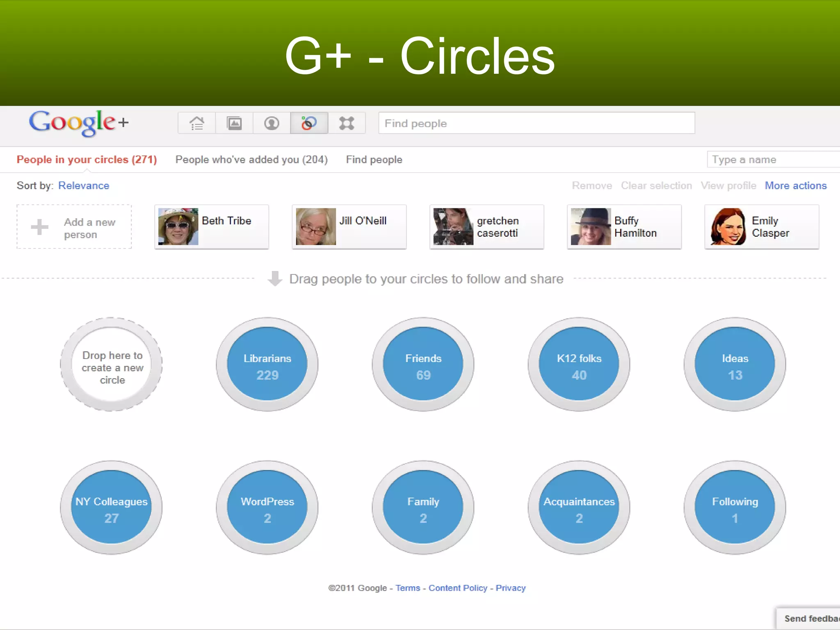
Task: Click the name Buffy Hamilton
Action: point(635,227)
